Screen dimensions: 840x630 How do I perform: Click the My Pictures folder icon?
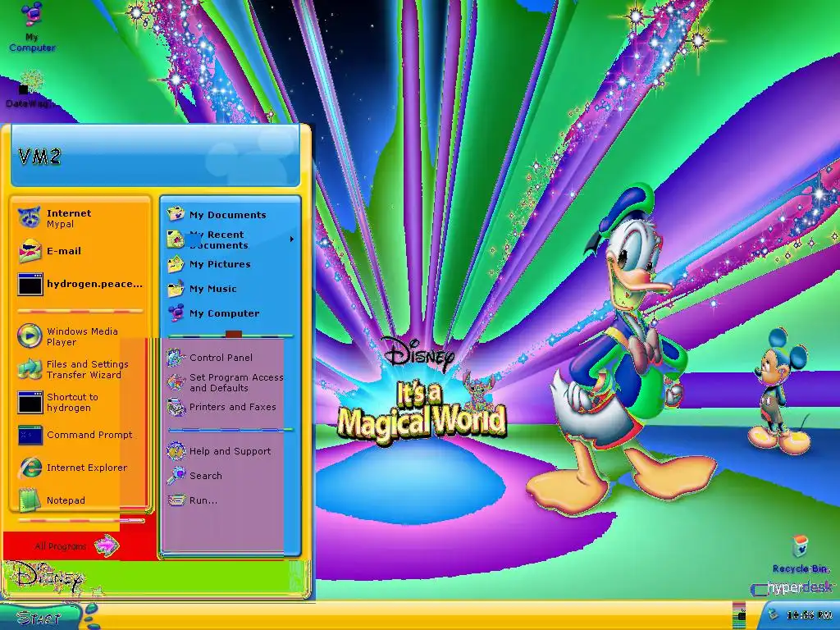coord(176,264)
